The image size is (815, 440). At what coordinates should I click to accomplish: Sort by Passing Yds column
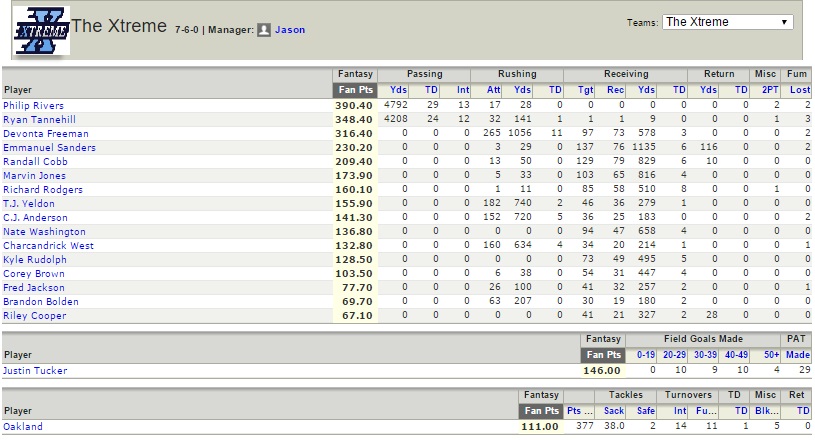[x=398, y=90]
